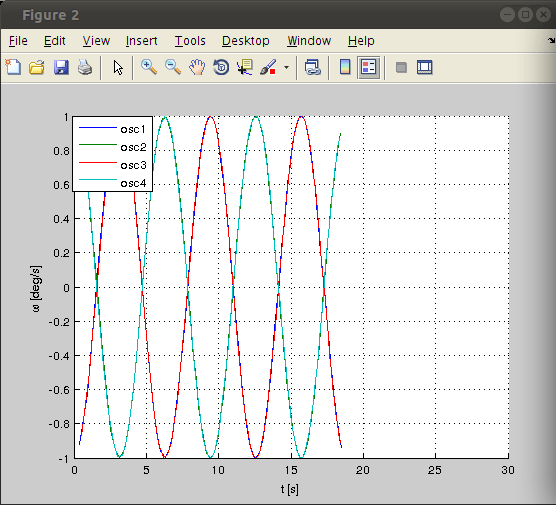Click the y-axis tick label 0.4
556x505 pixels.
(61, 219)
